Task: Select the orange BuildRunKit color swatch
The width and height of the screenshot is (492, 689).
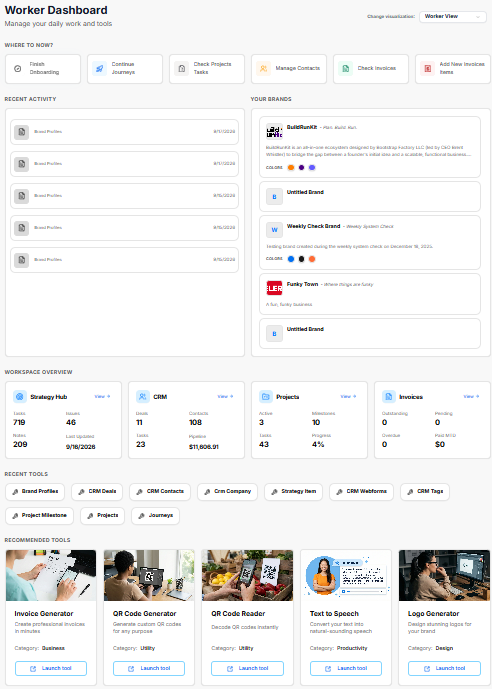Action: (291, 167)
